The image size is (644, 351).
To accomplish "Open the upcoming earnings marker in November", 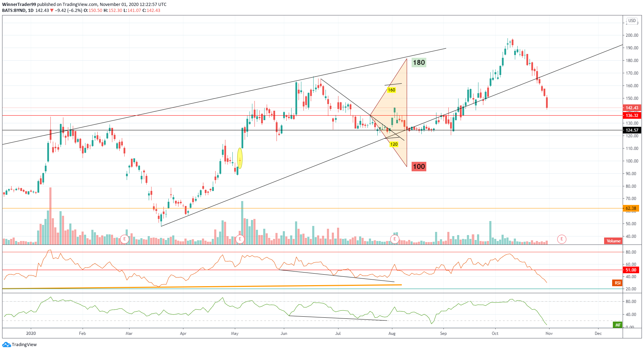I will 561,239.
